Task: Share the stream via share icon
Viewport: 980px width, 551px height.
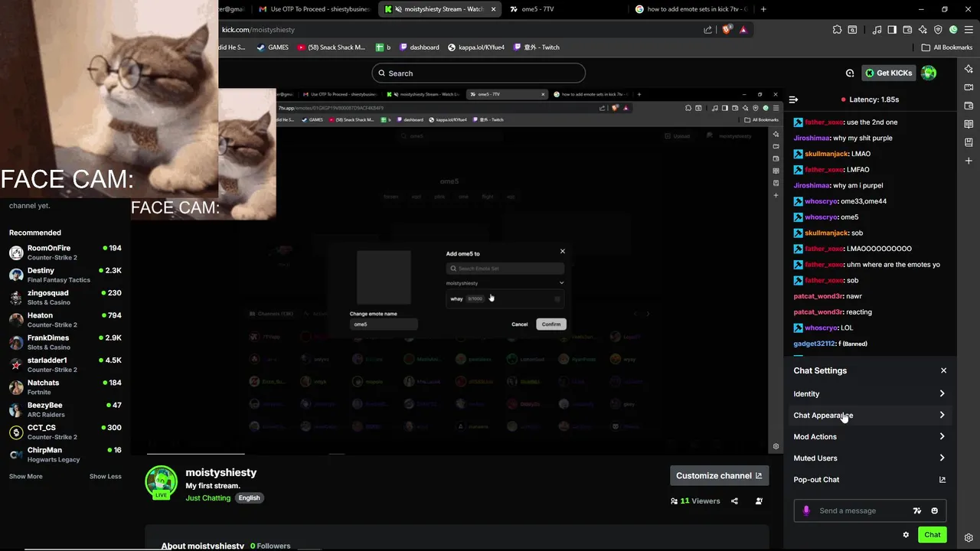Action: pos(734,501)
